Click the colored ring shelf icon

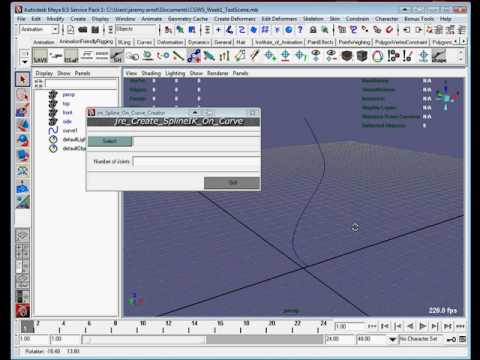coord(377,56)
